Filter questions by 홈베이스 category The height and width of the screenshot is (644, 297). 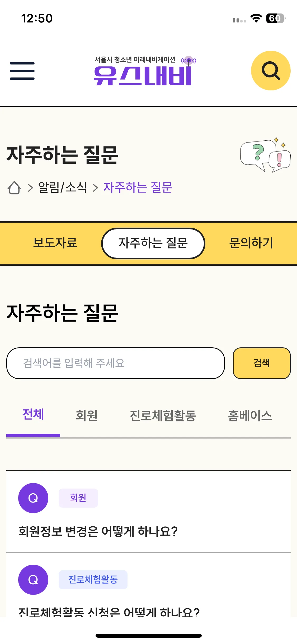pos(250,415)
